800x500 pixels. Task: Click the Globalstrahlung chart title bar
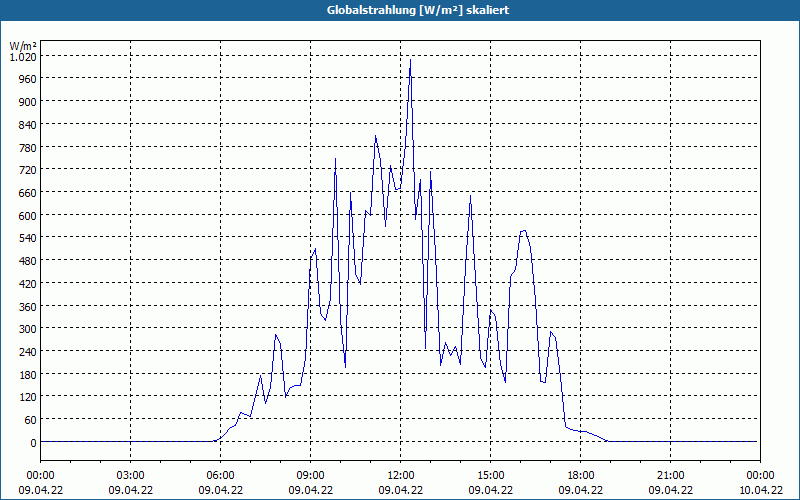[x=400, y=10]
